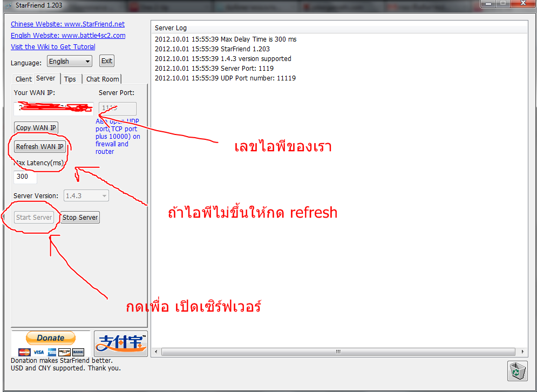Click the StarFriend title bar app icon
The image size is (537, 392).
[x=9, y=6]
